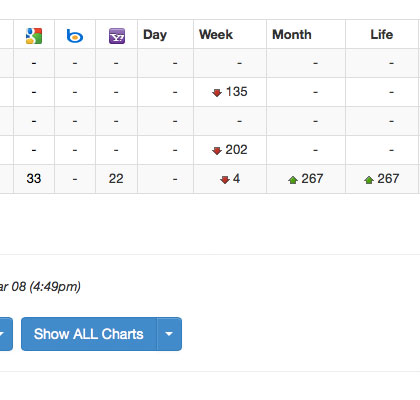Sort by the Week column header

click(x=216, y=35)
